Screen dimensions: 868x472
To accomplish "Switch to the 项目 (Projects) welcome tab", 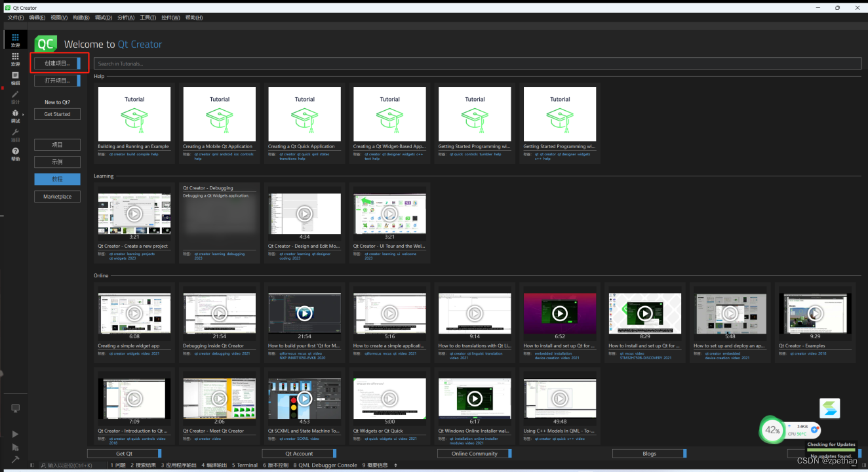I will point(58,145).
